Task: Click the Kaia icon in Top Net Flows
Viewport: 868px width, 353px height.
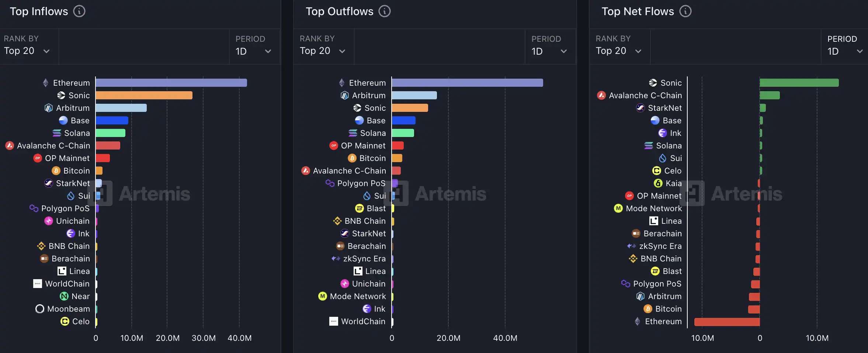Action: [x=658, y=183]
